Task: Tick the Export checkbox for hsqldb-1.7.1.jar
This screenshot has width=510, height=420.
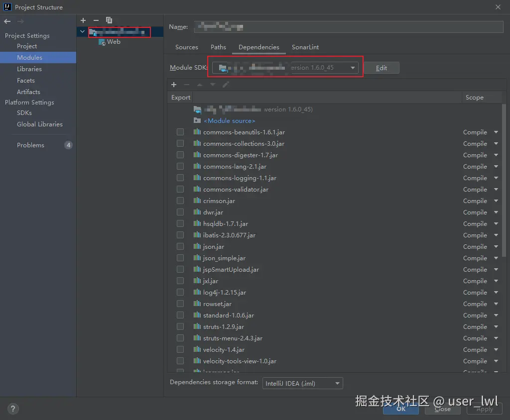Action: 180,223
